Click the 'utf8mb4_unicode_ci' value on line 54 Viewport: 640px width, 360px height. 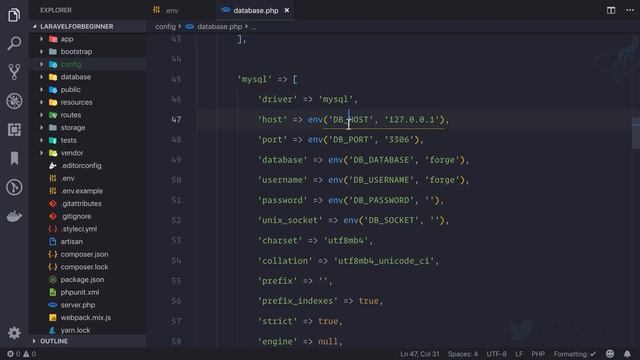(384, 260)
